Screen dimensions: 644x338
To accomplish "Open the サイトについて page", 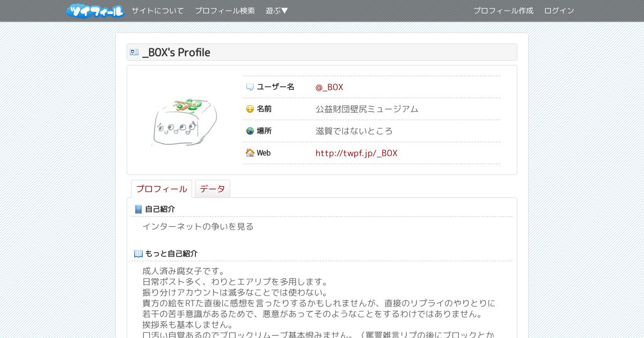I will click(x=157, y=11).
